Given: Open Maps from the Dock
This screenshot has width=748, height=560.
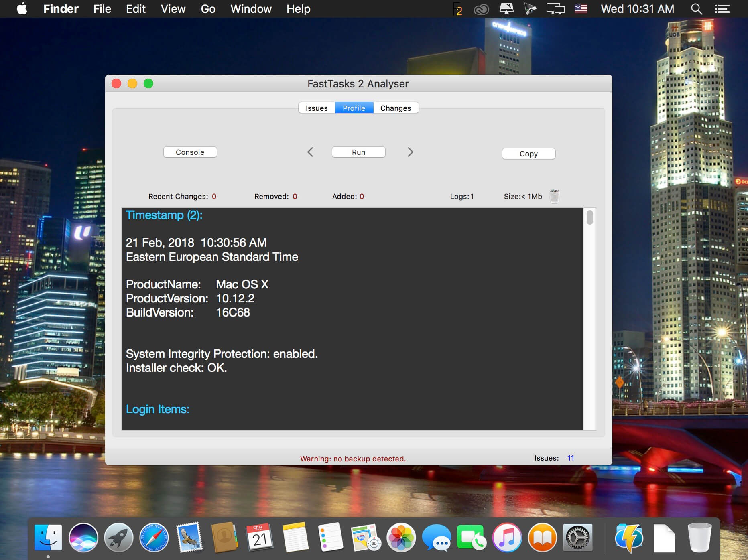Looking at the screenshot, I should (x=365, y=538).
